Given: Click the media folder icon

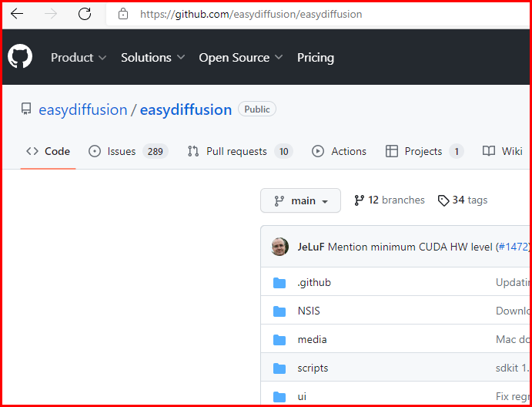Looking at the screenshot, I should (x=279, y=340).
